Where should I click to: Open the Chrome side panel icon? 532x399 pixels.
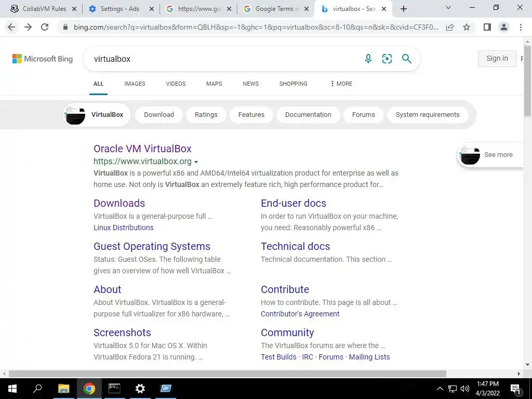tap(487, 27)
